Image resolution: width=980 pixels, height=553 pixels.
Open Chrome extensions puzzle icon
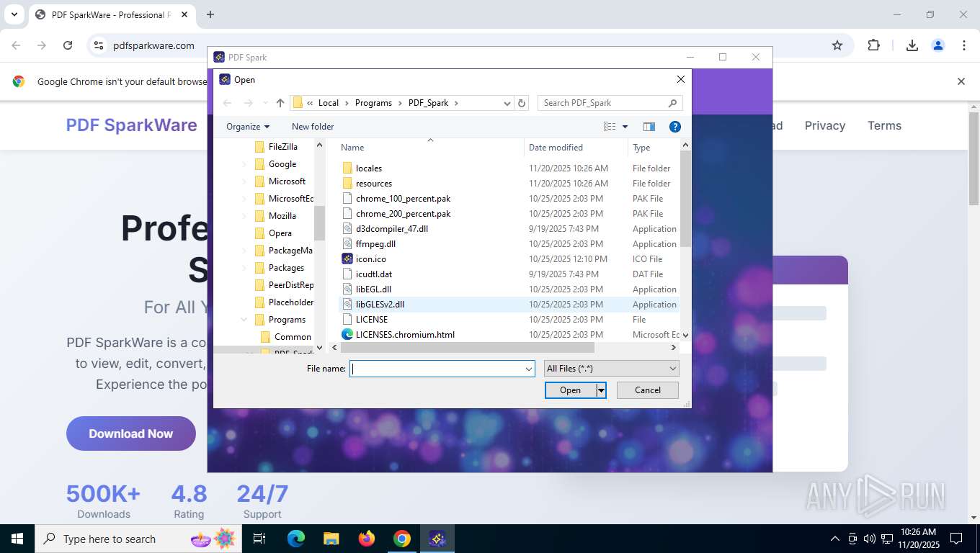(x=873, y=45)
